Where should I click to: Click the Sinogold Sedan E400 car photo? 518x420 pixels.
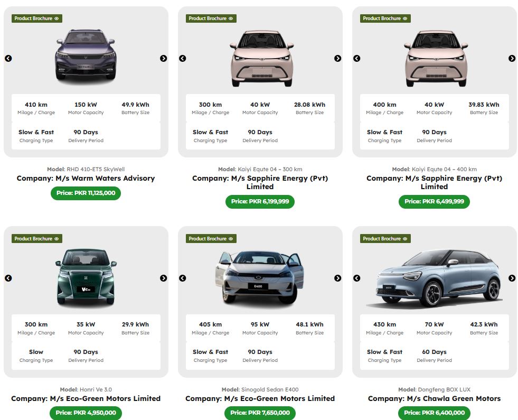[x=260, y=277]
